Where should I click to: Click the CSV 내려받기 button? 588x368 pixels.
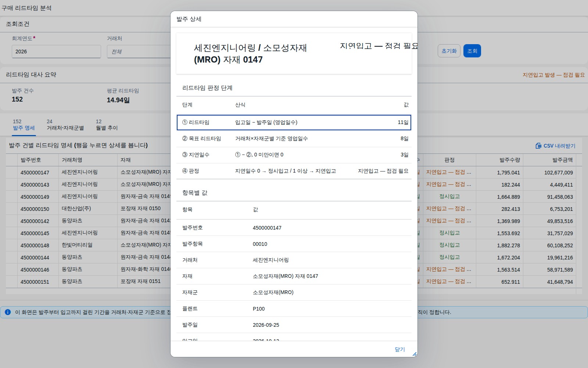(x=555, y=146)
